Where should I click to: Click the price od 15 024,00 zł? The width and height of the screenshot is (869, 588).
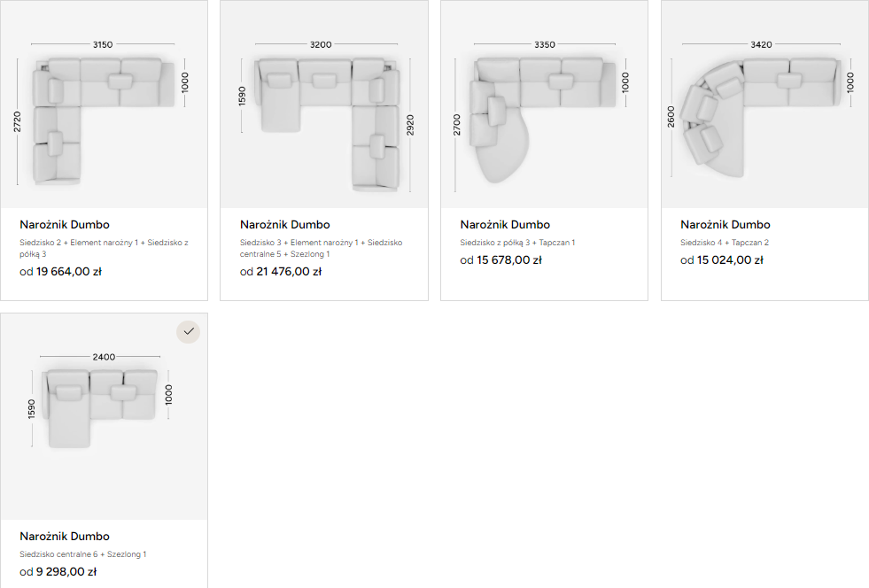(x=722, y=260)
